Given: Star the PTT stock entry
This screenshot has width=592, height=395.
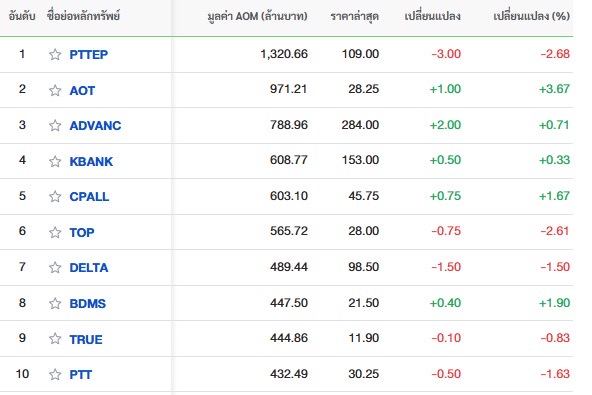Looking at the screenshot, I should (x=55, y=374).
